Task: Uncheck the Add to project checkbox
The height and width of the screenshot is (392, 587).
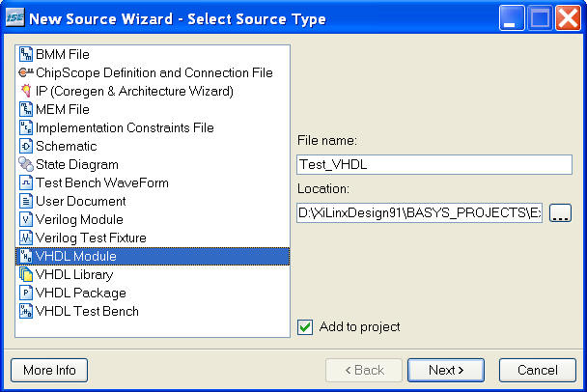Action: pos(305,327)
